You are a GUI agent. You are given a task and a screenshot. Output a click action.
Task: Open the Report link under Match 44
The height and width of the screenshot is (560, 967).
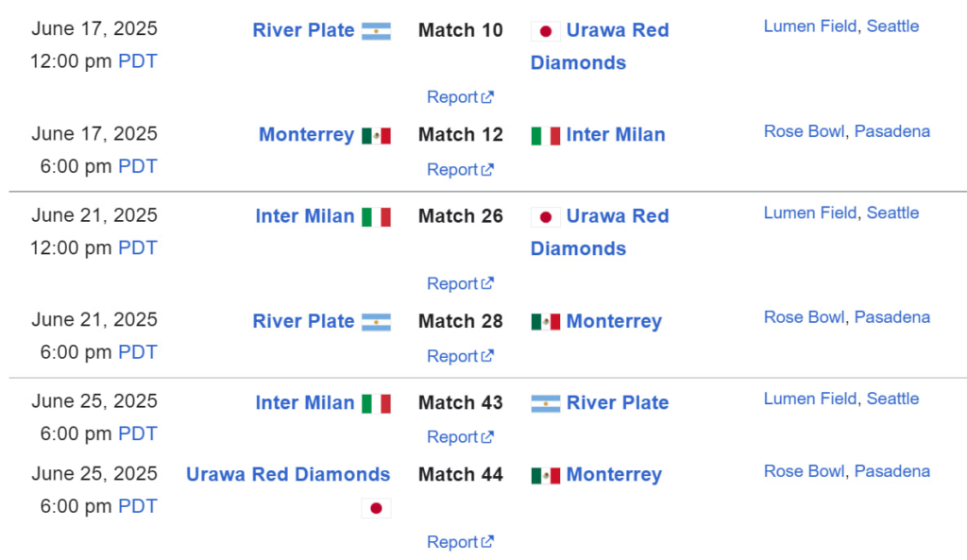click(x=452, y=542)
